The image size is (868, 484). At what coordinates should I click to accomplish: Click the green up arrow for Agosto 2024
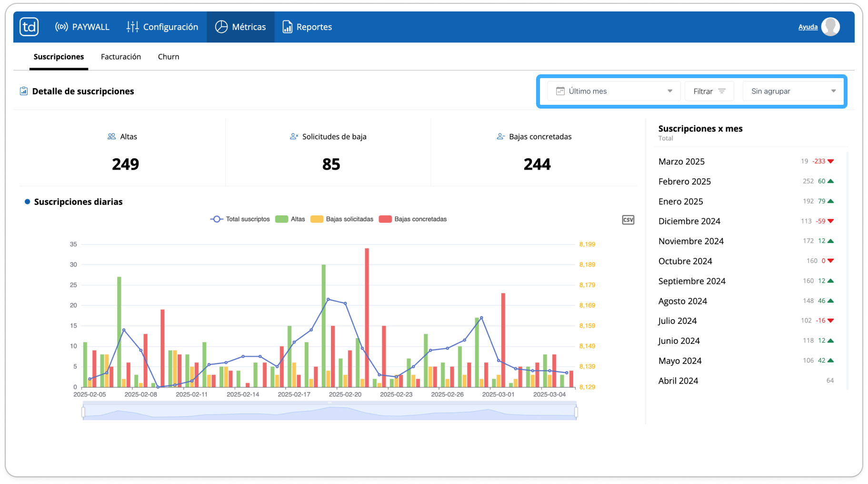tap(831, 301)
